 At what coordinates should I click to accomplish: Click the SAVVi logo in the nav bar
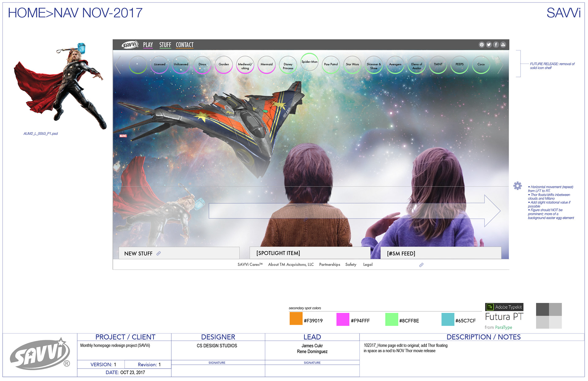click(x=130, y=45)
